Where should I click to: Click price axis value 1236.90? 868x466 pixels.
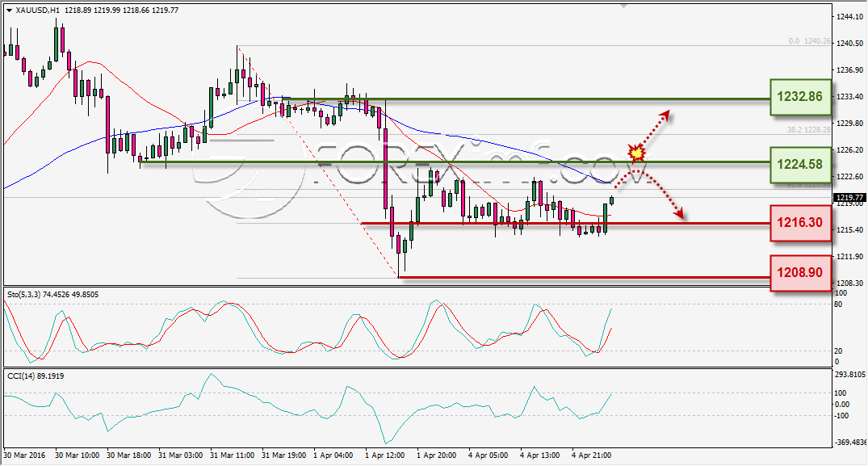pyautogui.click(x=849, y=69)
